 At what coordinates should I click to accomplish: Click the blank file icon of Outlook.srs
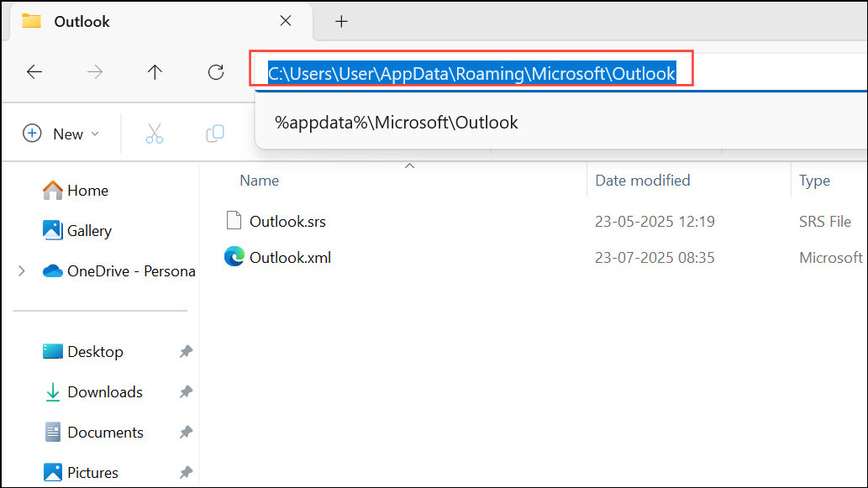(234, 221)
